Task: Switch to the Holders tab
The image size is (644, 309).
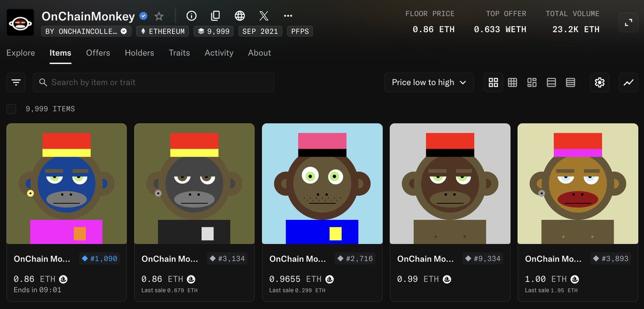Action: coord(140,53)
